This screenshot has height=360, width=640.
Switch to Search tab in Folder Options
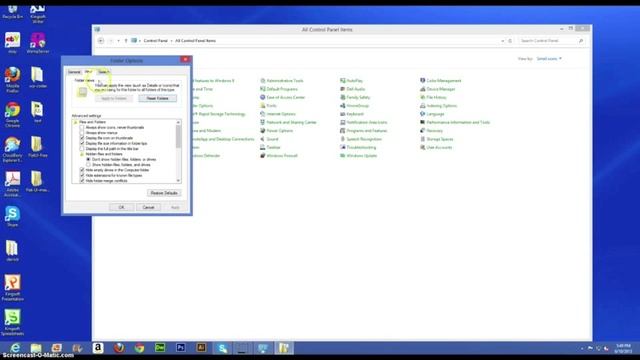[x=104, y=72]
